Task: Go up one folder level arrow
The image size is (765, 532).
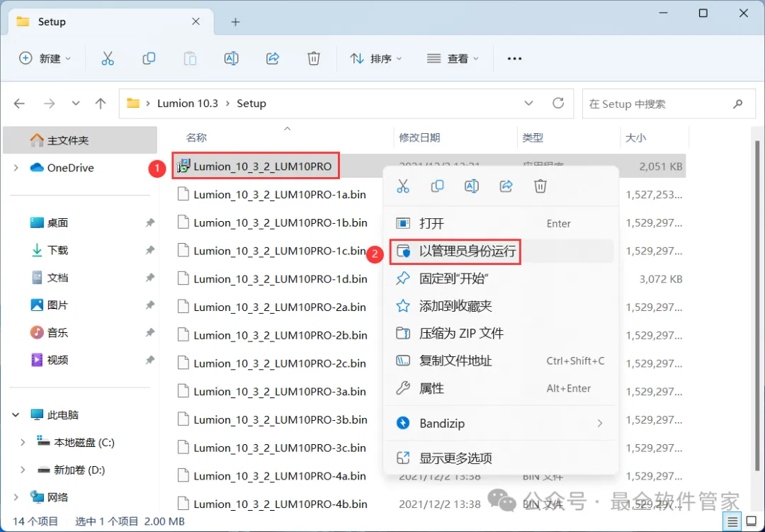Action: click(x=101, y=103)
